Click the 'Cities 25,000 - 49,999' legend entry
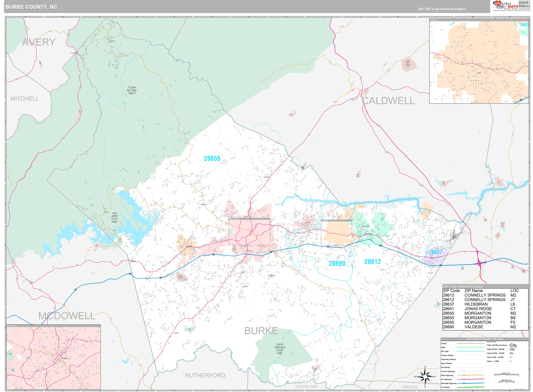 (x=495, y=353)
